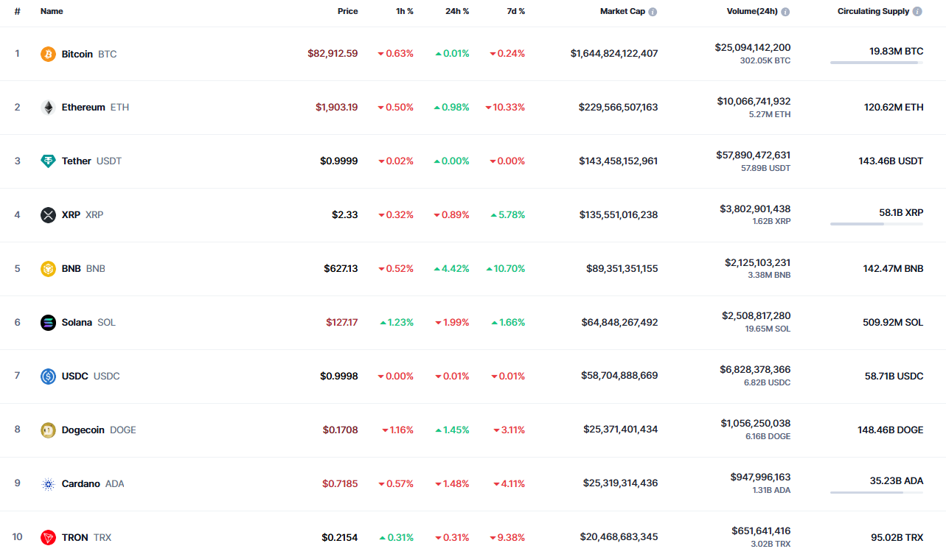
Task: Click the Solana coin logo
Action: click(48, 323)
